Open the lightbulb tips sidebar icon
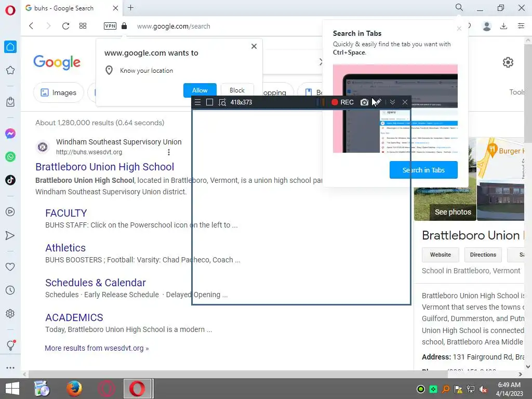Viewport: 532px width, 399px height. (10, 345)
